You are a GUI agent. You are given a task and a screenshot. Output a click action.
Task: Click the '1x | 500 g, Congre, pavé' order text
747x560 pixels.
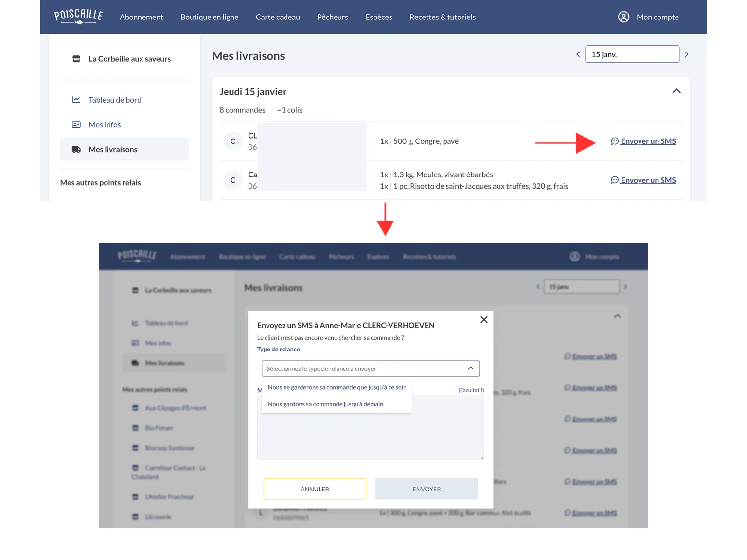419,141
